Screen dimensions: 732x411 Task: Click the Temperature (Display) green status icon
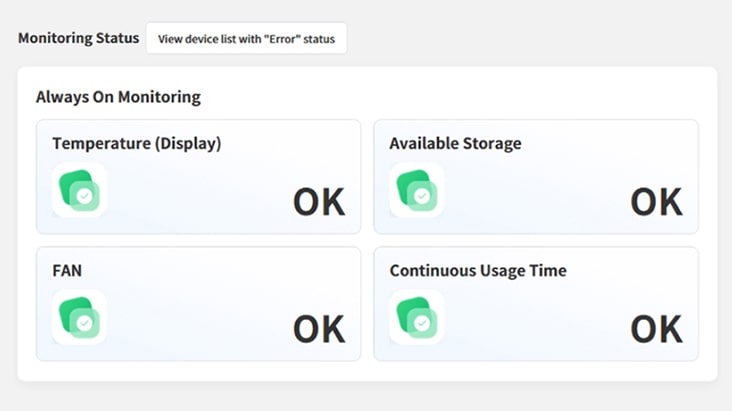(79, 190)
